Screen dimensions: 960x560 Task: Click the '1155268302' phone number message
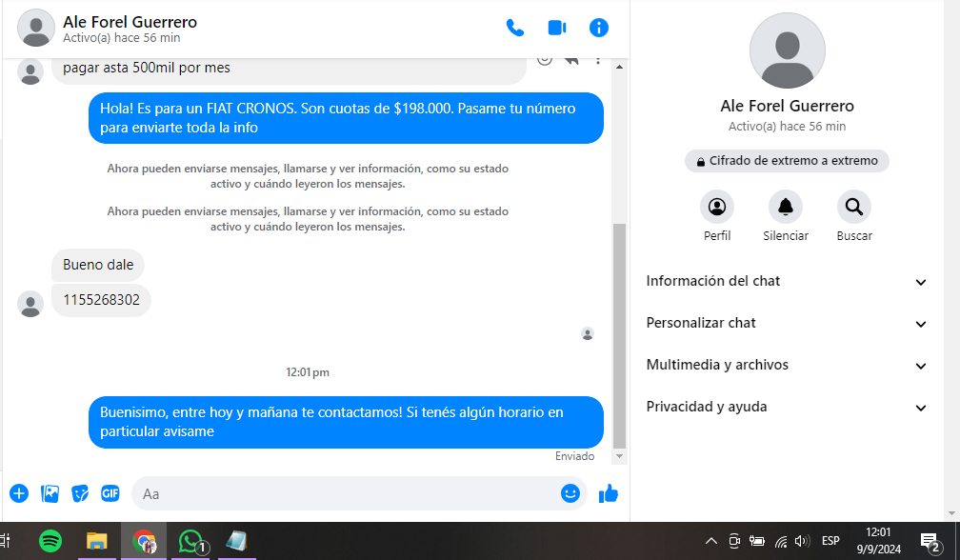tap(101, 300)
